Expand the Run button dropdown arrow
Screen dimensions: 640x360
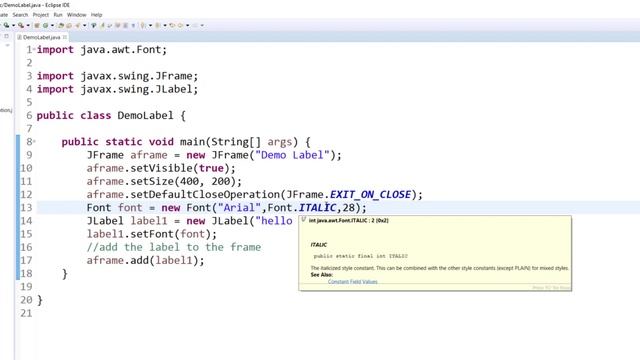(13, 25)
